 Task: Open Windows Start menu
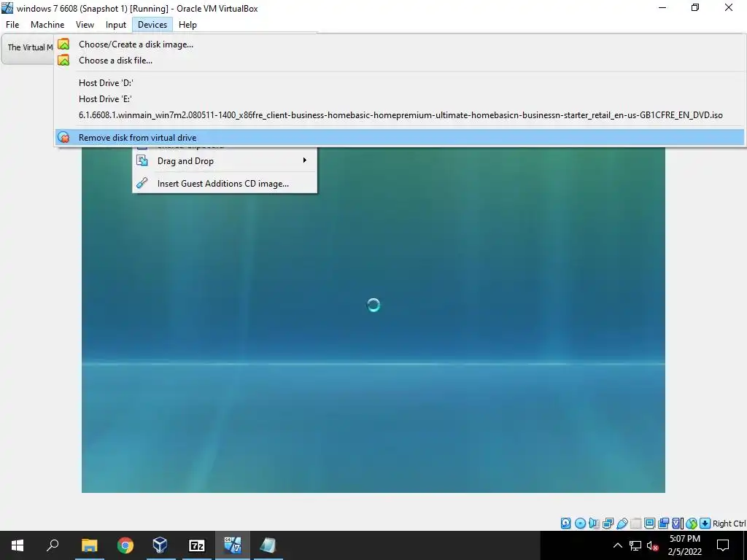[x=18, y=545]
